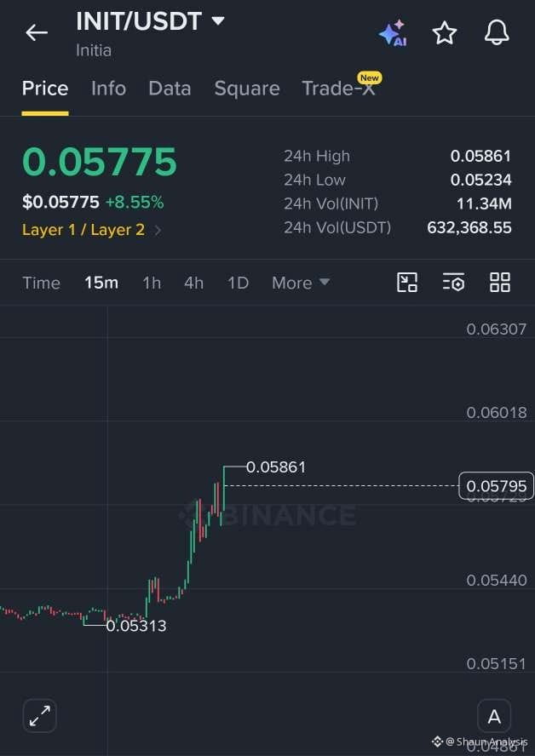
Task: Select the Time chart interval
Action: tap(41, 283)
